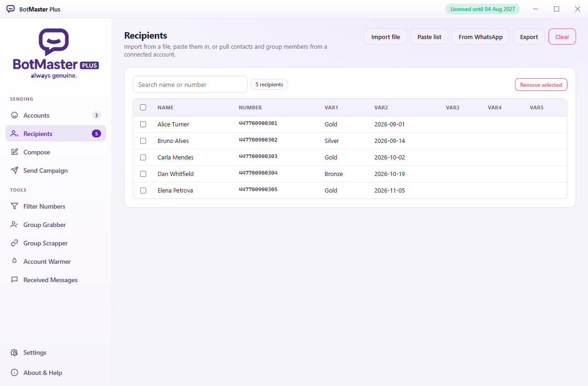Click the VAR5 column header
Image resolution: width=588 pixels, height=386 pixels.
[x=537, y=108]
